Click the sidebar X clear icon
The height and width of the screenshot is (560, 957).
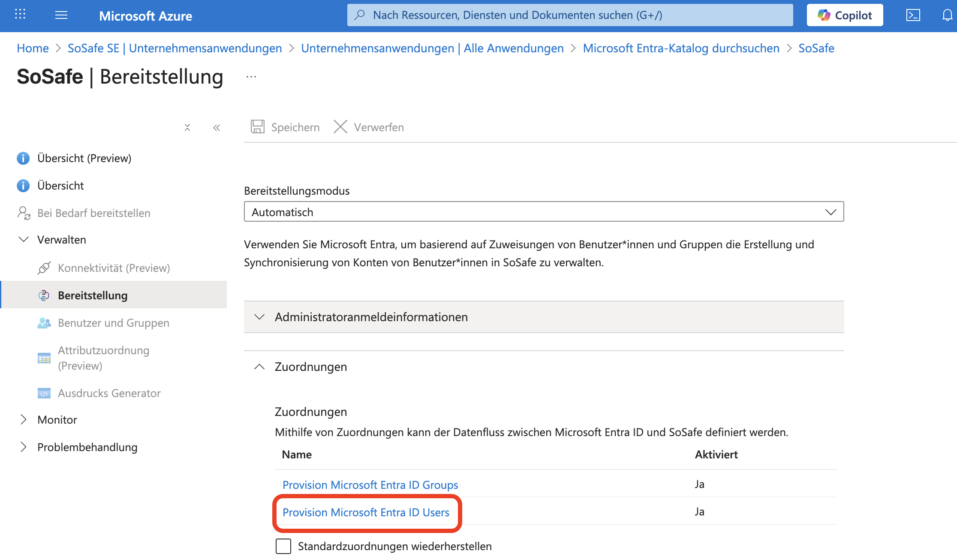click(x=187, y=128)
